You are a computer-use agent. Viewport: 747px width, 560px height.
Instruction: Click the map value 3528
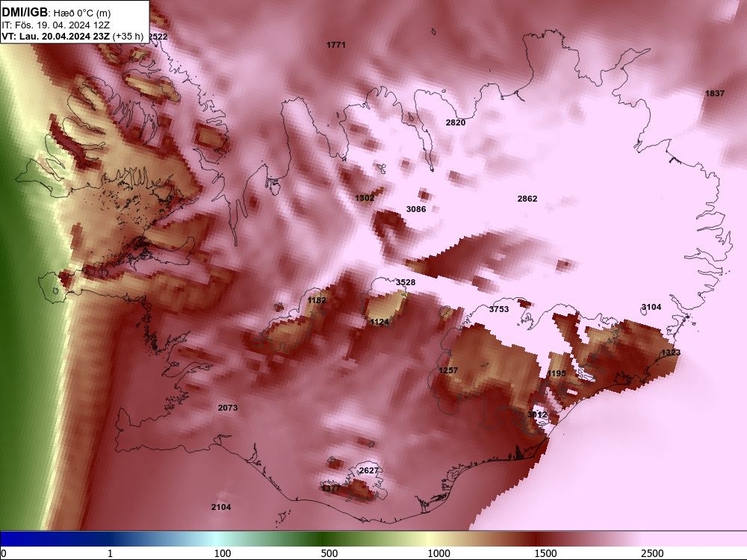coord(406,282)
